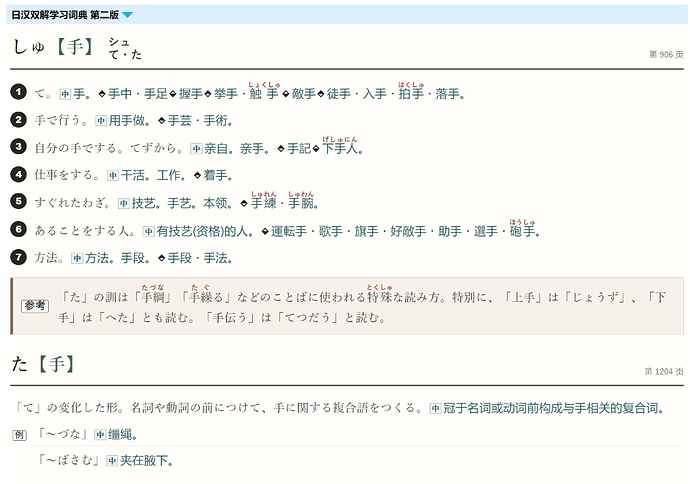Jump to the 手術 entry
690x484 pixels.
click(216, 121)
